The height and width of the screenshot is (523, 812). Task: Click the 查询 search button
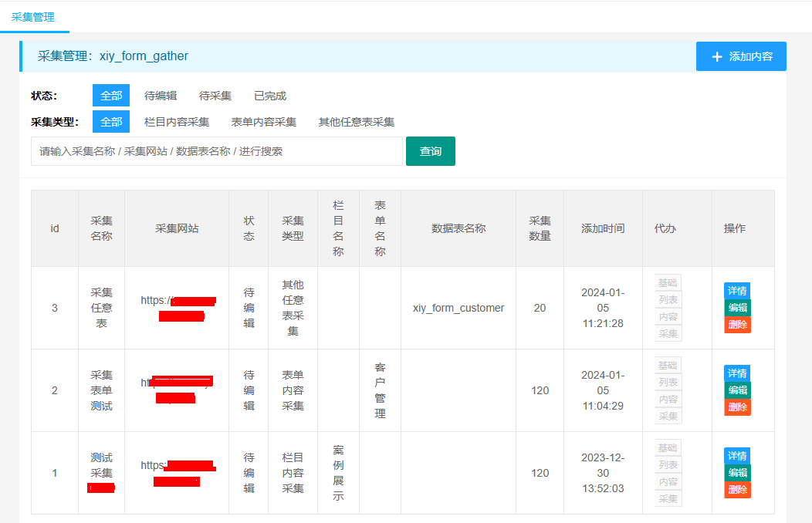(x=430, y=151)
